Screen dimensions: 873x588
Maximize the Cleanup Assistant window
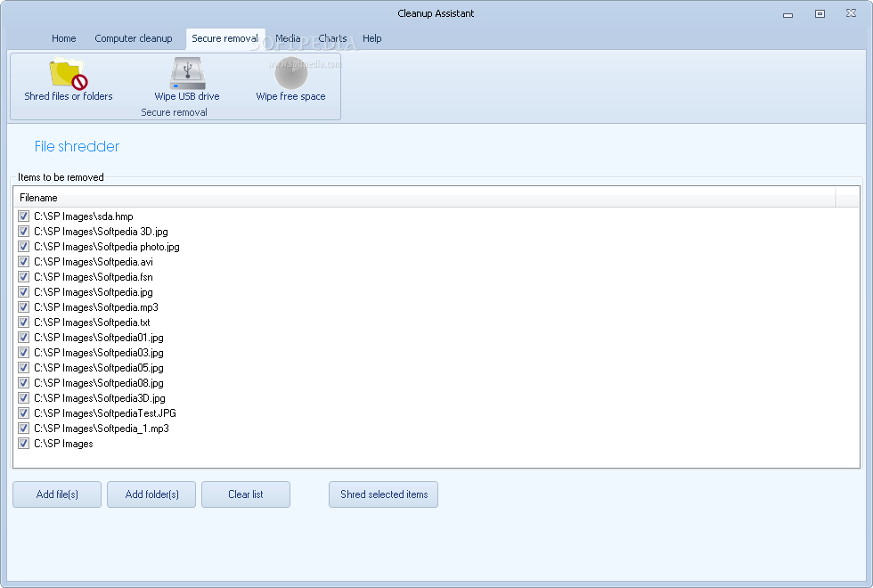click(x=820, y=14)
